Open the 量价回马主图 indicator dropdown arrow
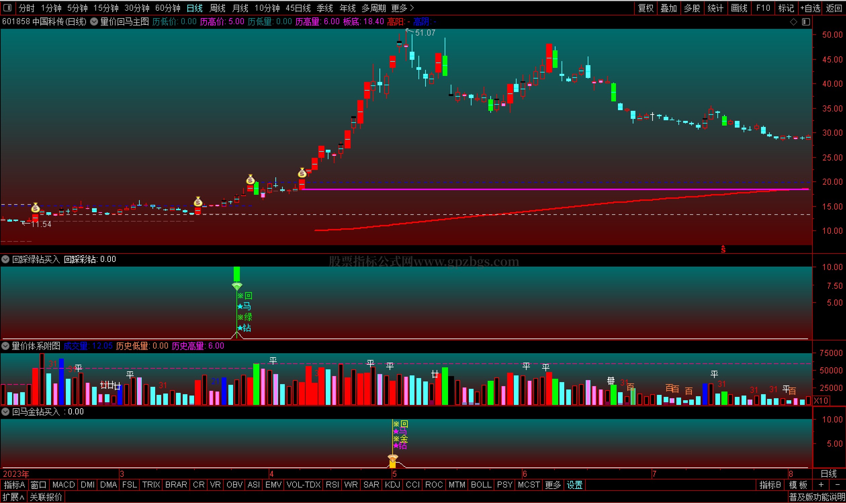The width and height of the screenshot is (846, 504). click(94, 22)
